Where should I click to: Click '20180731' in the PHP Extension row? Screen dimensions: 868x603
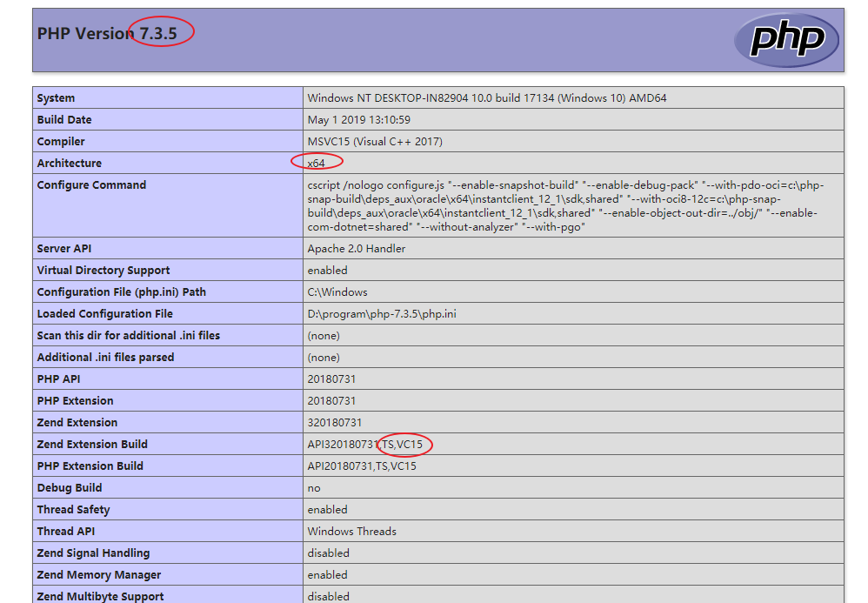click(331, 400)
